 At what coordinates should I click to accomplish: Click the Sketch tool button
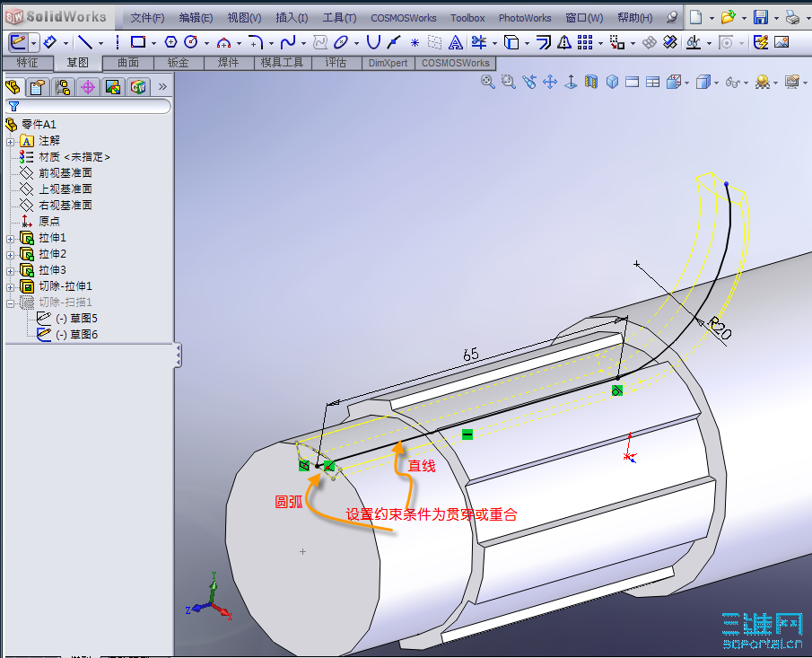pyautogui.click(x=18, y=42)
